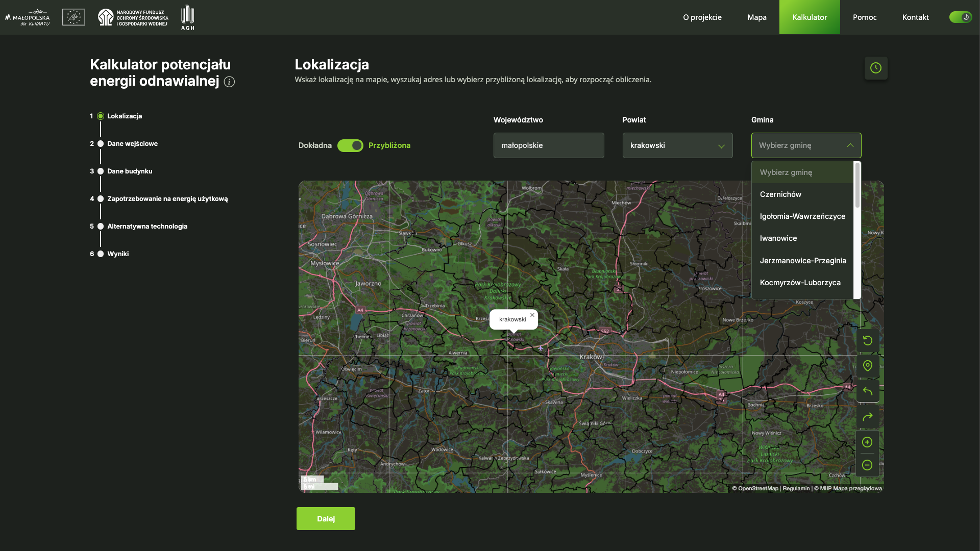Click the gmina dropdown list scrollbar
980x551 pixels.
pos(857,185)
